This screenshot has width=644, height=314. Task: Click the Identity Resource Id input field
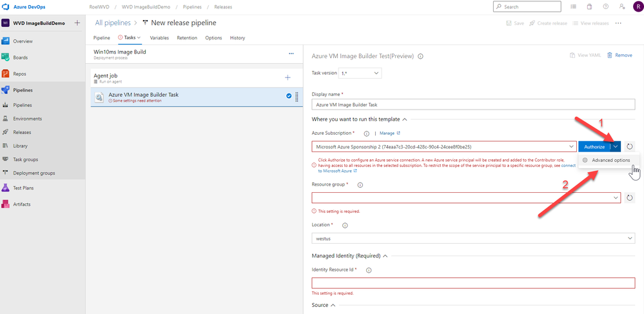click(473, 283)
